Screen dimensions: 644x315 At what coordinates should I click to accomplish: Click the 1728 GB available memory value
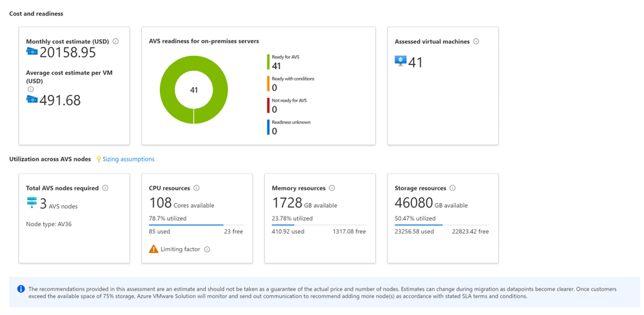[x=304, y=203]
